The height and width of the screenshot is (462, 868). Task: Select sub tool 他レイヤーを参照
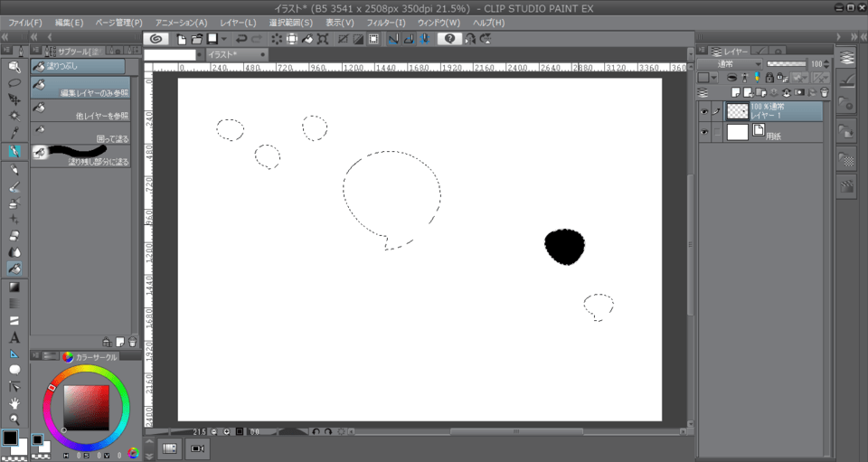coord(80,110)
